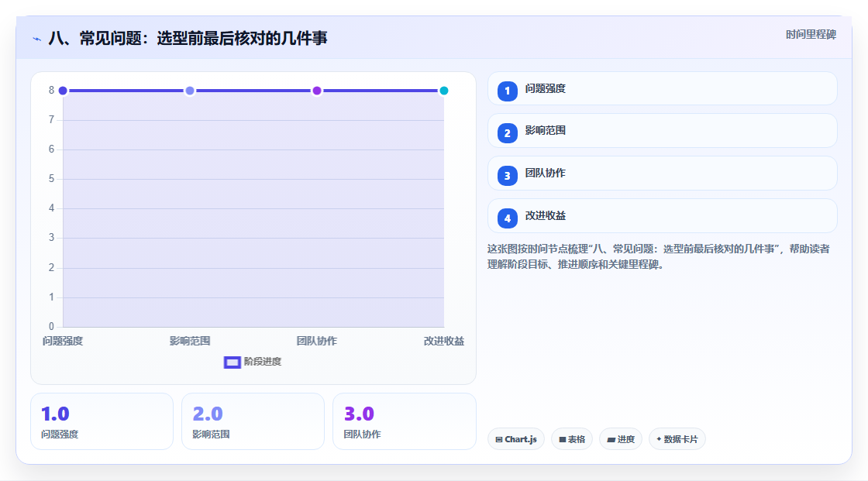Click the section title 八、常见问题
Image resolution: width=868 pixels, height=481 pixels.
pyautogui.click(x=188, y=38)
